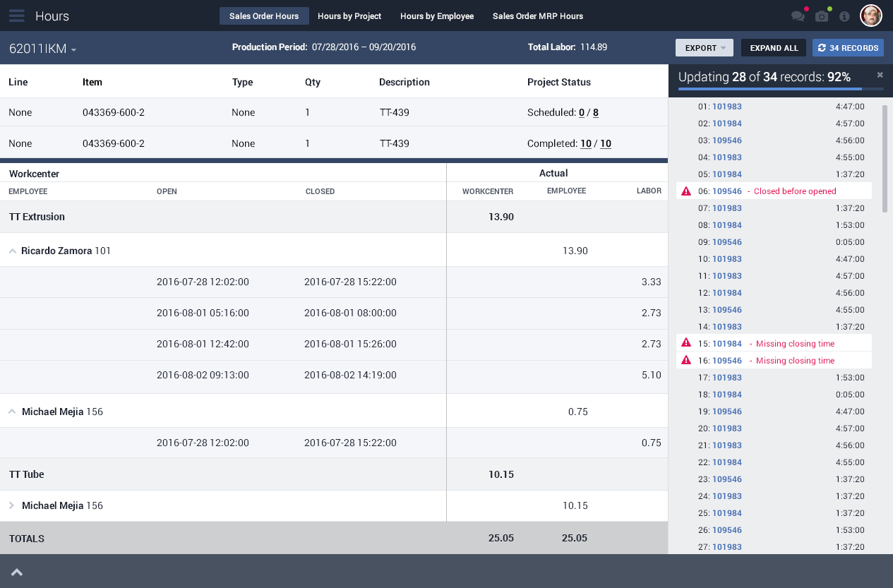Open the chat messages icon
893x588 pixels.
798,16
